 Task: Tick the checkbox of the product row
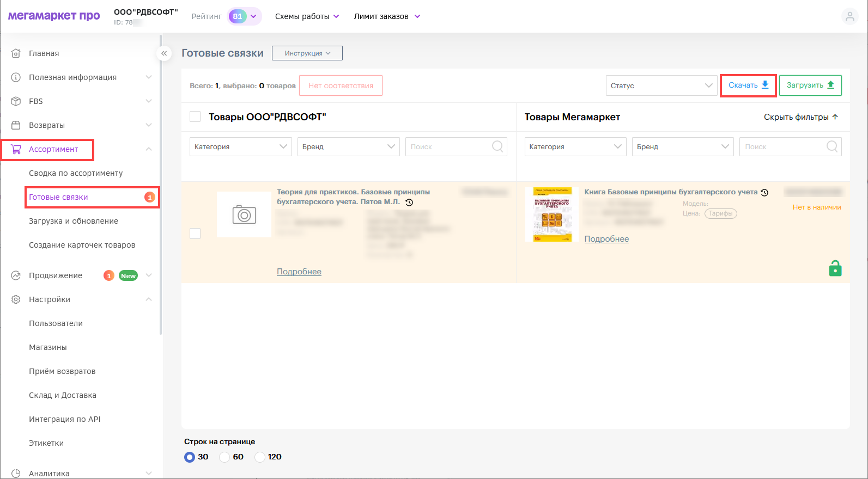click(195, 234)
